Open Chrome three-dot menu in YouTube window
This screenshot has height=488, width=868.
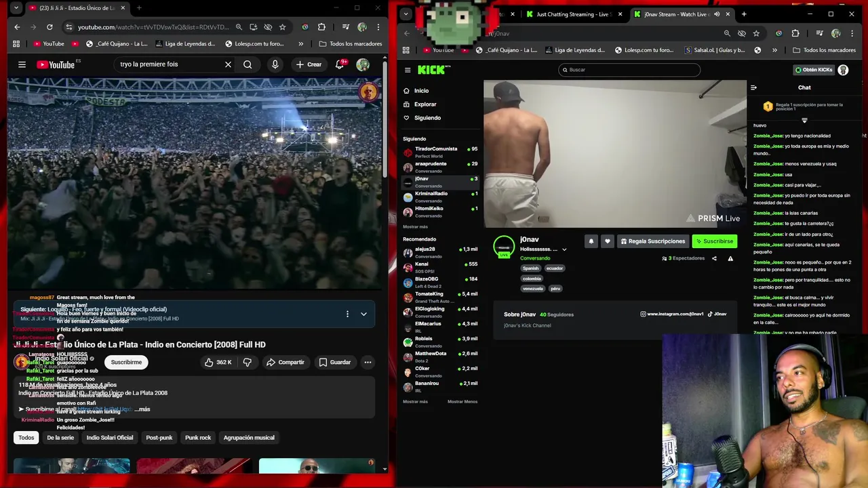(x=378, y=27)
